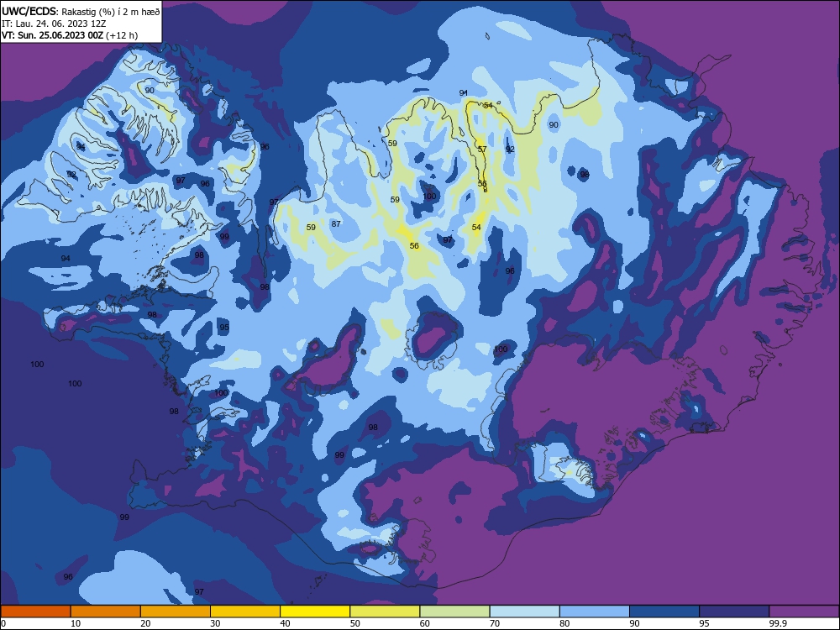
Task: Choose the light blue 70–80 legend swatch
Action: click(524, 612)
